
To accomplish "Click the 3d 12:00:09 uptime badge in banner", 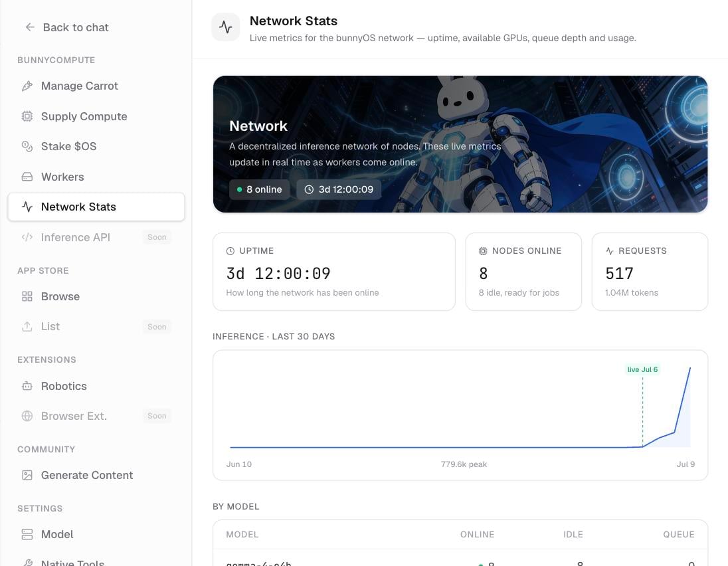I will click(339, 189).
